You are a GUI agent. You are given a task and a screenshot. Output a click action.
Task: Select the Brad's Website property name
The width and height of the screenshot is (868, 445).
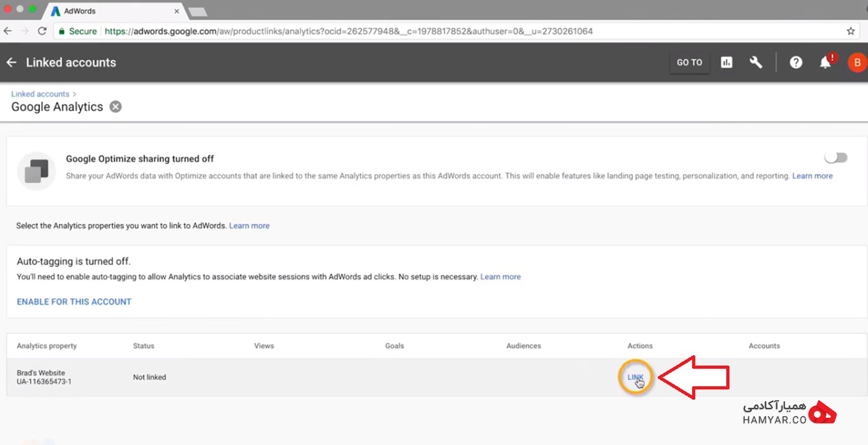coord(41,373)
